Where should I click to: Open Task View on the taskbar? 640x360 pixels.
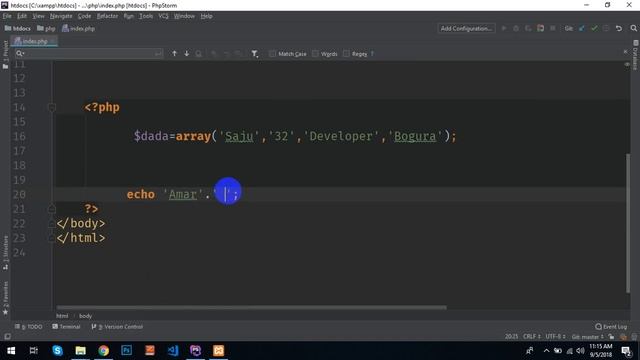(x=34, y=351)
